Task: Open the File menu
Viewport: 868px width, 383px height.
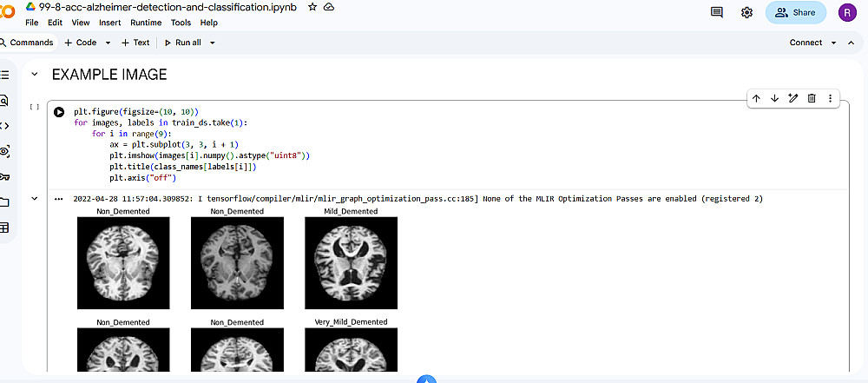Action: coord(31,23)
